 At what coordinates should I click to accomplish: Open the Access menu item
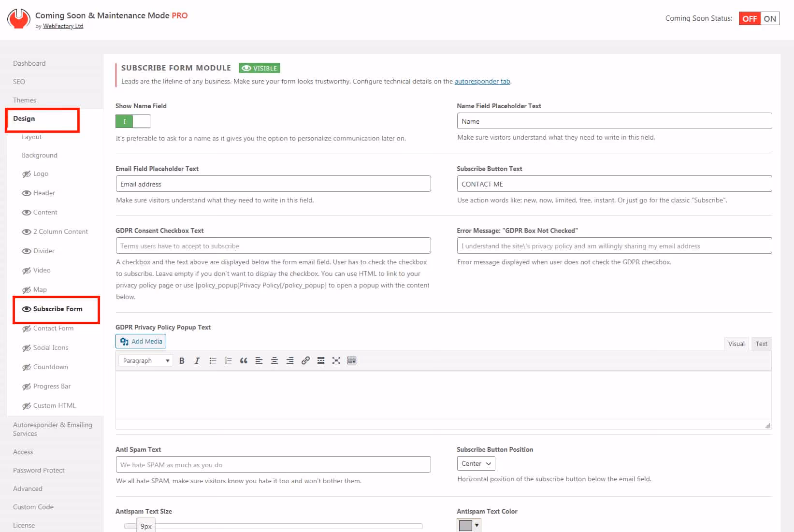(x=23, y=452)
